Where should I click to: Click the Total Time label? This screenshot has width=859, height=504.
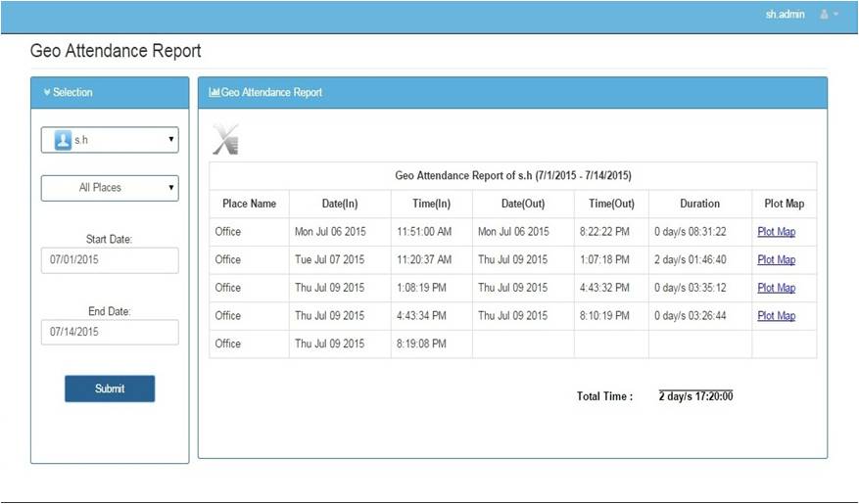point(604,396)
